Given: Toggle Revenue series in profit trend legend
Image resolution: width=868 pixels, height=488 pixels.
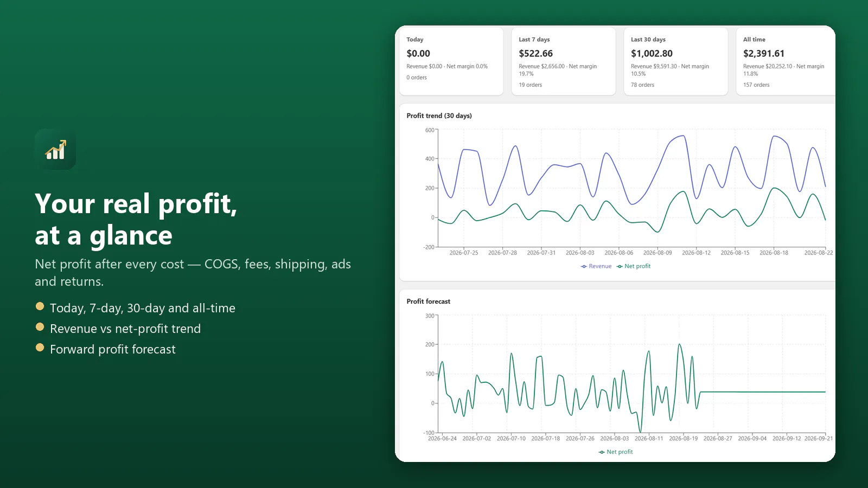Looking at the screenshot, I should coord(596,266).
